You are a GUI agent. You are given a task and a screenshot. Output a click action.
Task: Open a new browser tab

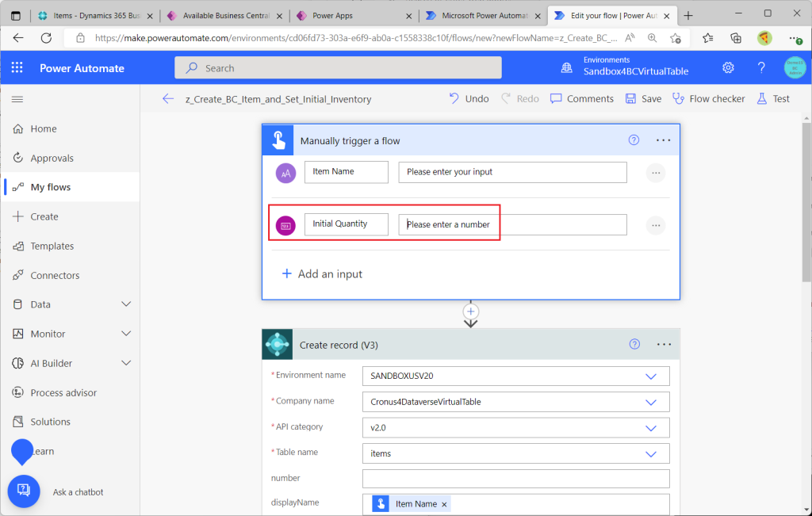click(x=688, y=16)
